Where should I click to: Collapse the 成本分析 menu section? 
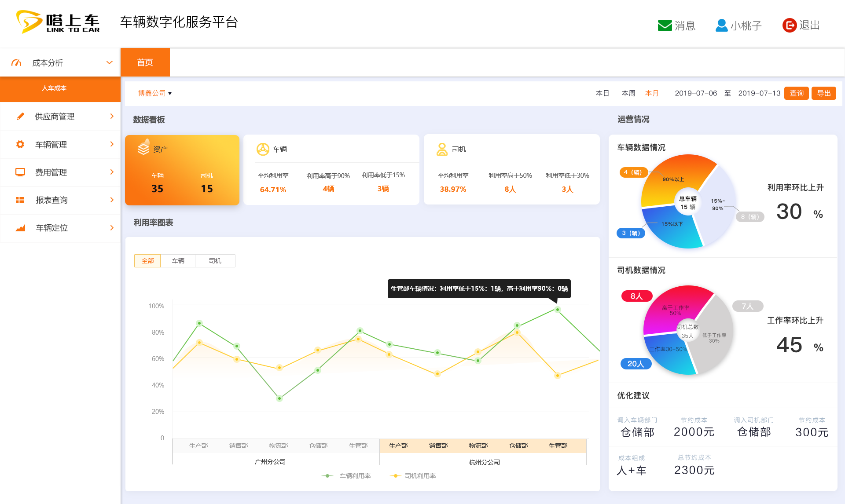(x=109, y=62)
